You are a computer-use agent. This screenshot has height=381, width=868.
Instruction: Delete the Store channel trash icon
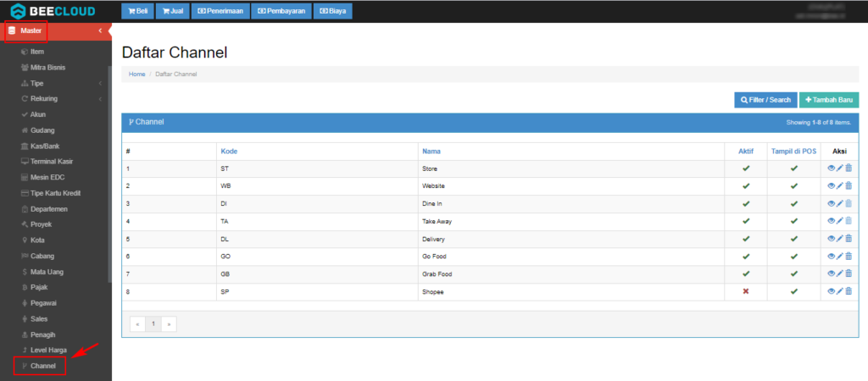(849, 168)
